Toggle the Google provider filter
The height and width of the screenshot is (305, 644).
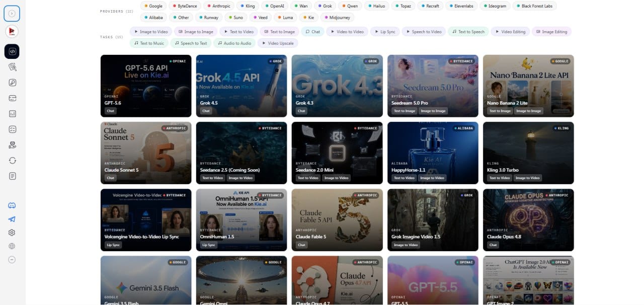tap(153, 6)
